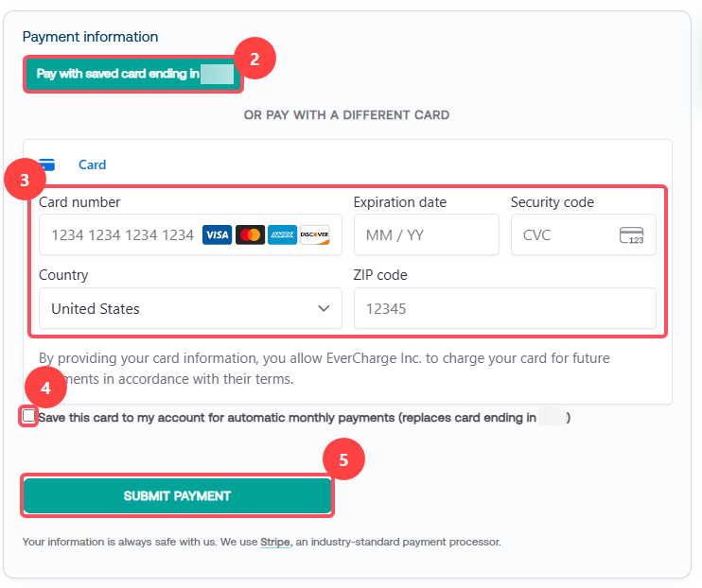This screenshot has height=588, width=702.
Task: Submit the payment
Action: [177, 495]
